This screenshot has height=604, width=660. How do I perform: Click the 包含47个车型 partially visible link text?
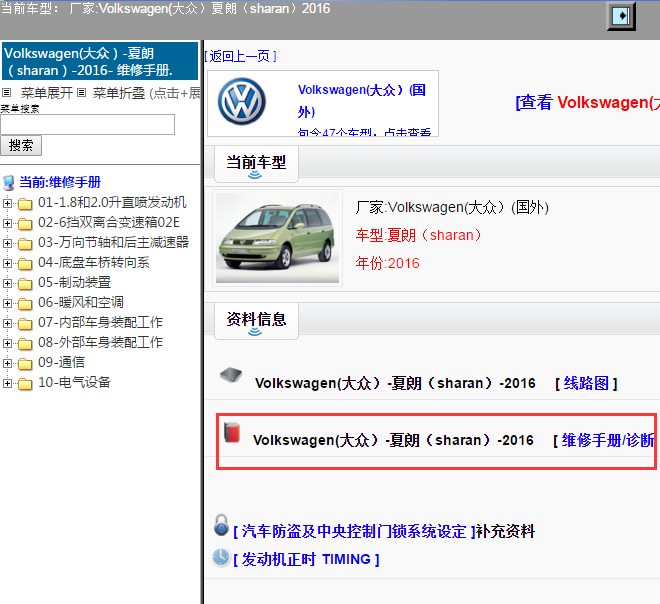[x=365, y=132]
